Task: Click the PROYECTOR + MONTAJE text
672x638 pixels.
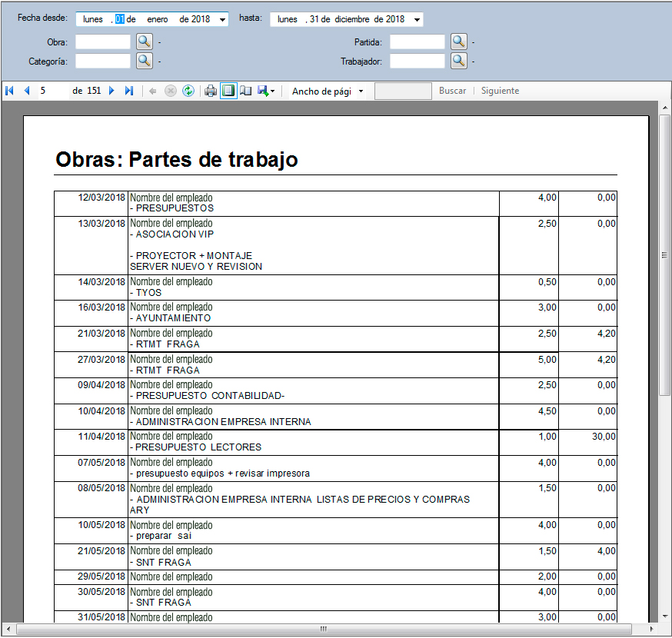Action: pos(195,256)
